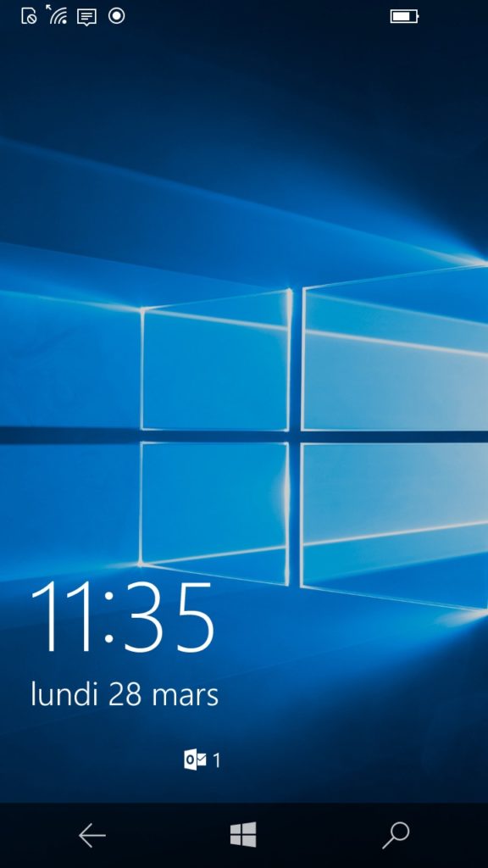Tap the battery level icon
The width and height of the screenshot is (488, 868).
click(x=404, y=17)
